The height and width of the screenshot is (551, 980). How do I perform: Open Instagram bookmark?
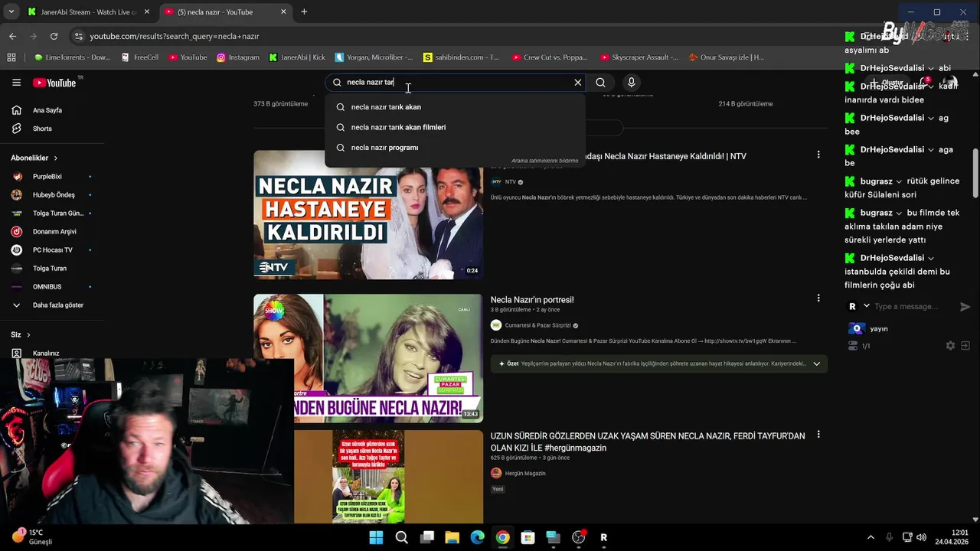[237, 57]
